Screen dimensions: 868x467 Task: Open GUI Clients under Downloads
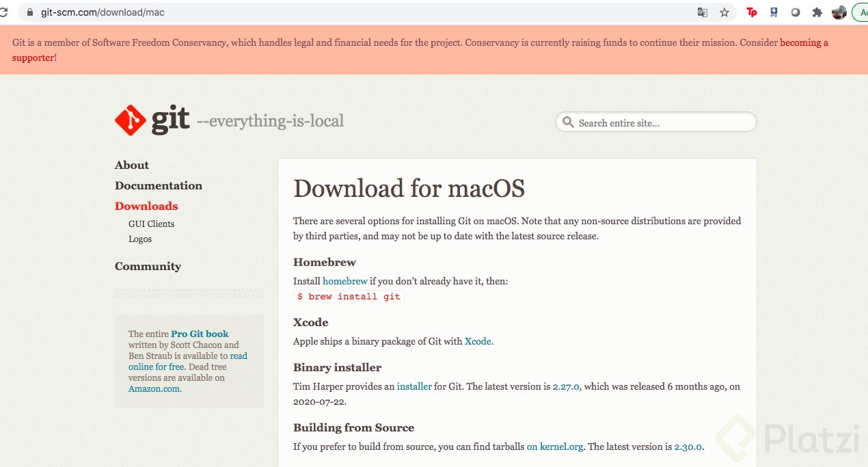152,224
